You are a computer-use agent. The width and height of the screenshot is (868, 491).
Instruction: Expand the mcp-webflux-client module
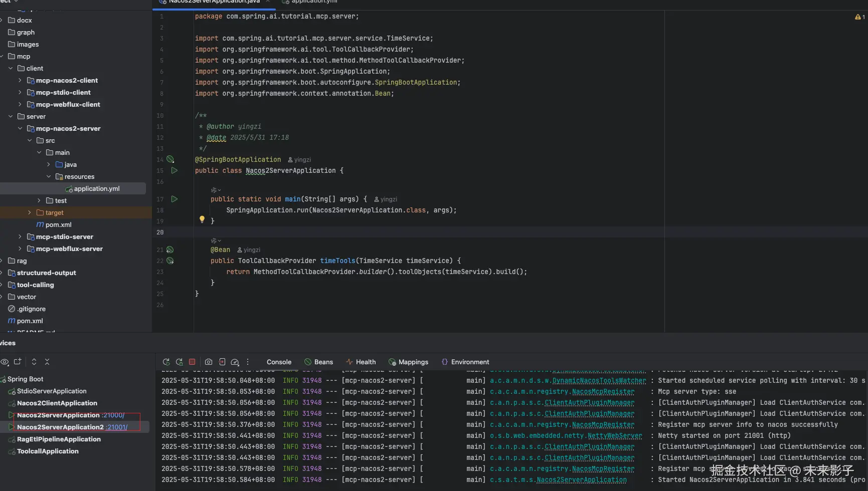point(20,104)
